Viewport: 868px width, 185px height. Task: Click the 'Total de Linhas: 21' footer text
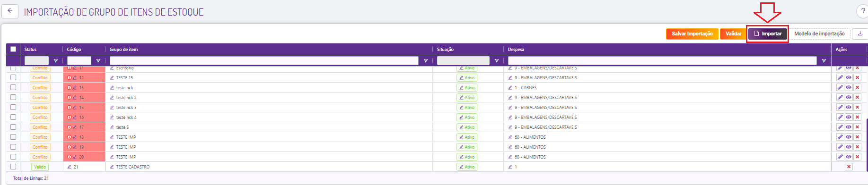coord(31,178)
